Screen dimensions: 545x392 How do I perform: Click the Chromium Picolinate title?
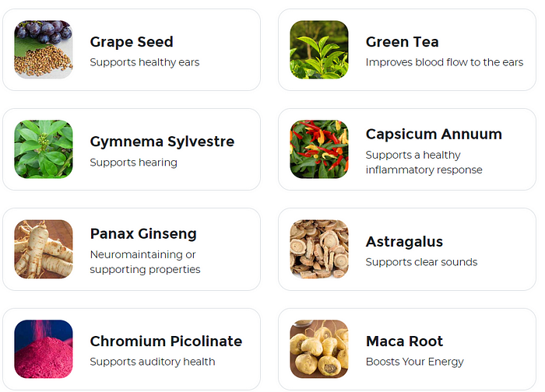click(166, 341)
